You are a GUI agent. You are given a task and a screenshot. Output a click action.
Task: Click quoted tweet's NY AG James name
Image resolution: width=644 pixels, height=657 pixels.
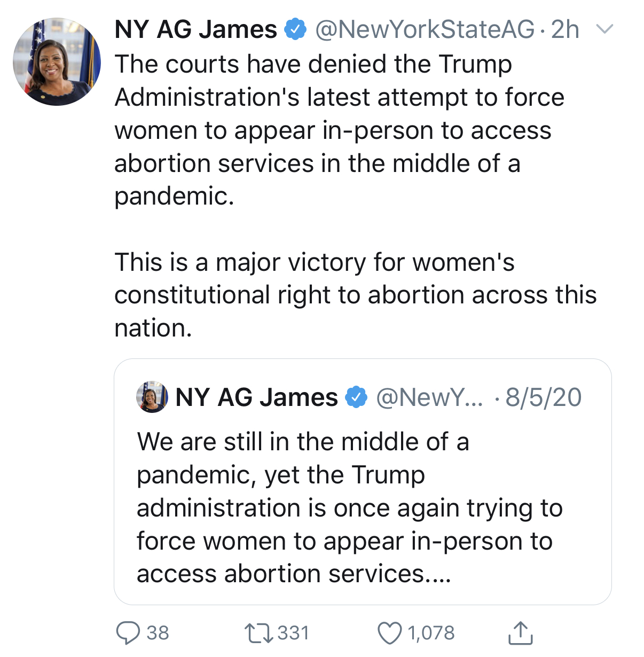pos(256,397)
